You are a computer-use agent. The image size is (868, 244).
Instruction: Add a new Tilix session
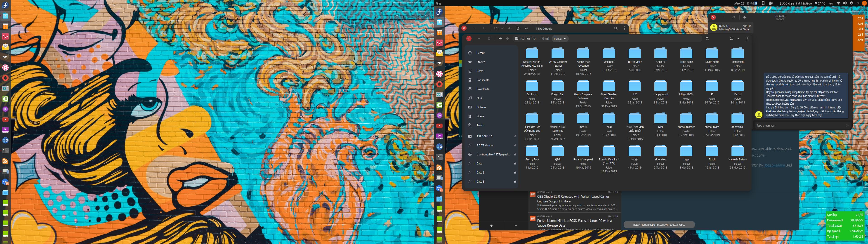tap(509, 28)
